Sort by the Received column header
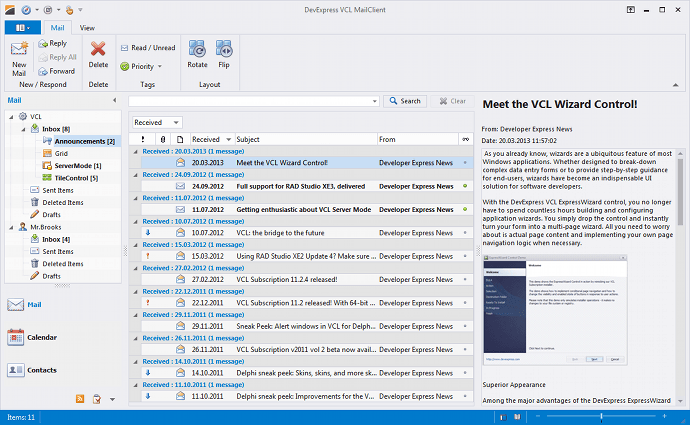The image size is (690, 425). (x=212, y=139)
